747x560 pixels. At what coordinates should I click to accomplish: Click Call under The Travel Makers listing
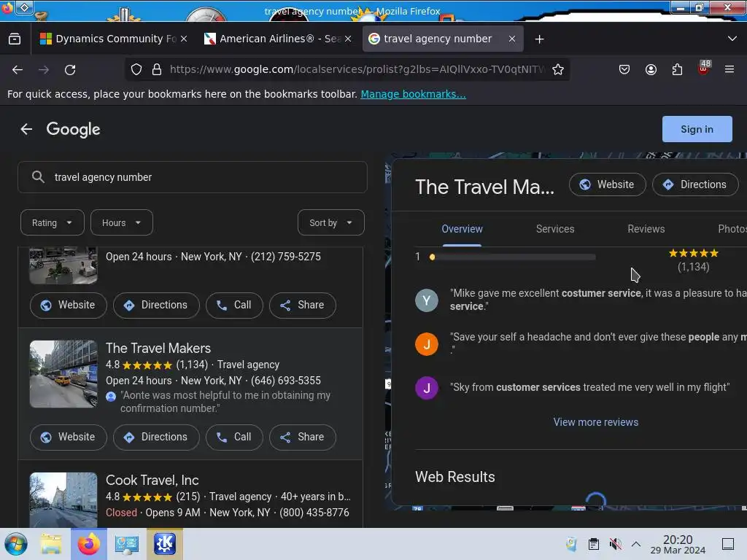[234, 437]
